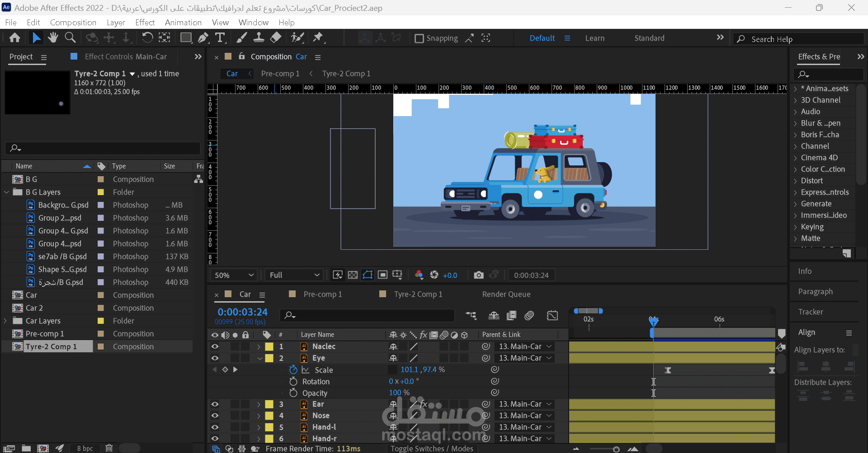
Task: Select the Puppet Pin tool
Action: (x=318, y=38)
